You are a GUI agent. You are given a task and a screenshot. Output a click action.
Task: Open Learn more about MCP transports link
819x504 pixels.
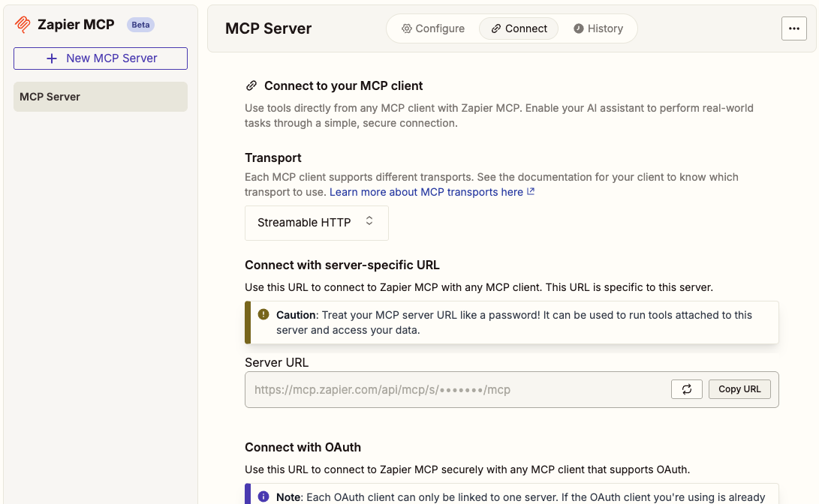pyautogui.click(x=426, y=192)
